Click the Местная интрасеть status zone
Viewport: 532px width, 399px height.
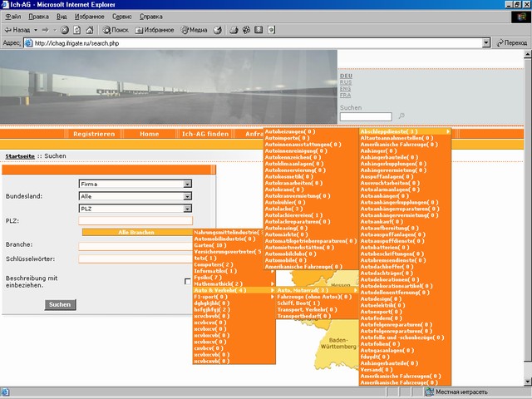click(457, 392)
